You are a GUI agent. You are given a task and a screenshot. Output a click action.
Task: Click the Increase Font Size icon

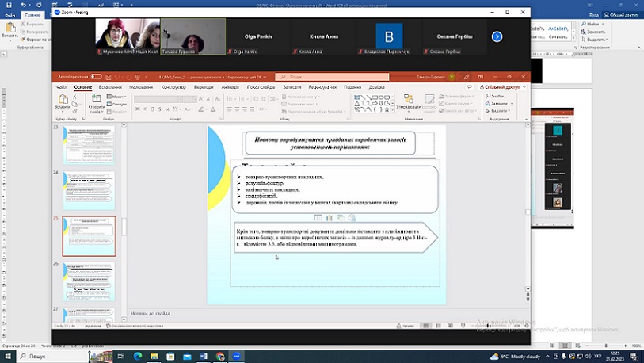click(x=201, y=99)
